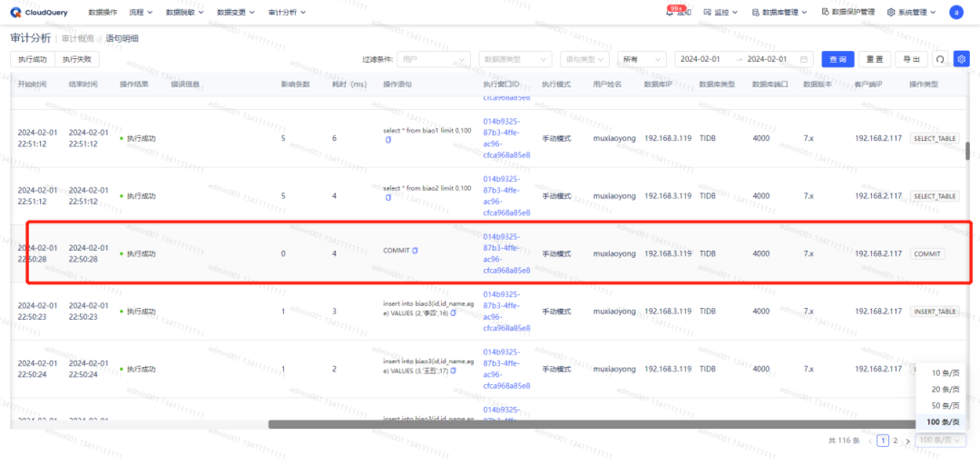
Task: Open the 用户 filter dropdown
Action: point(434,59)
